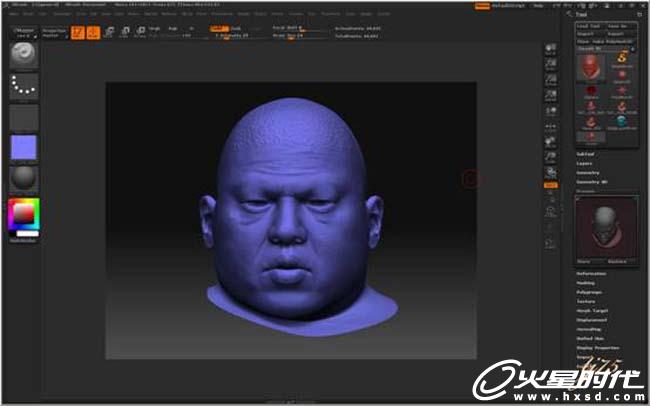The width and height of the screenshot is (650, 406).
Task: Adjust the Draw Size slider
Action: pos(300,36)
